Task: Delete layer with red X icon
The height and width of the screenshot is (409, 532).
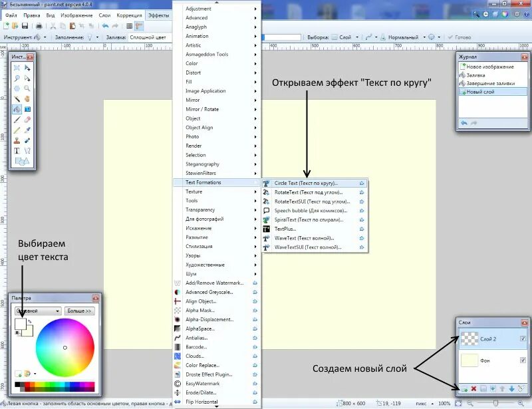Action: 473,389
